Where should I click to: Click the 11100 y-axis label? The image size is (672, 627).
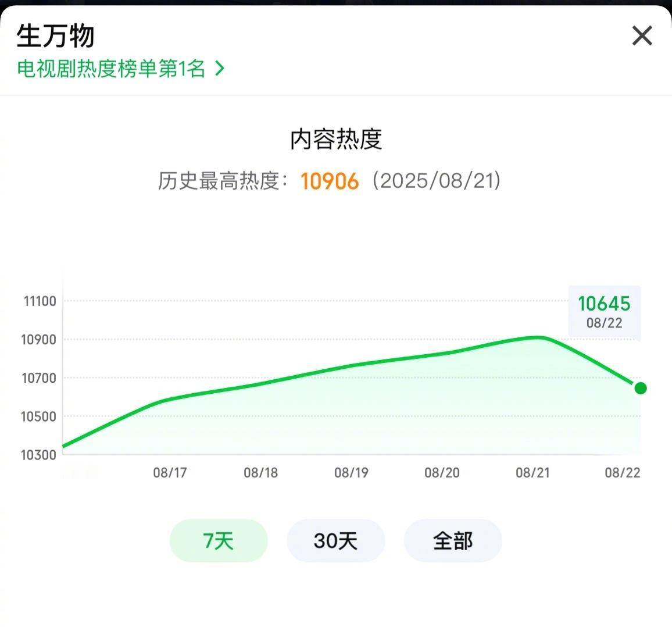point(40,301)
